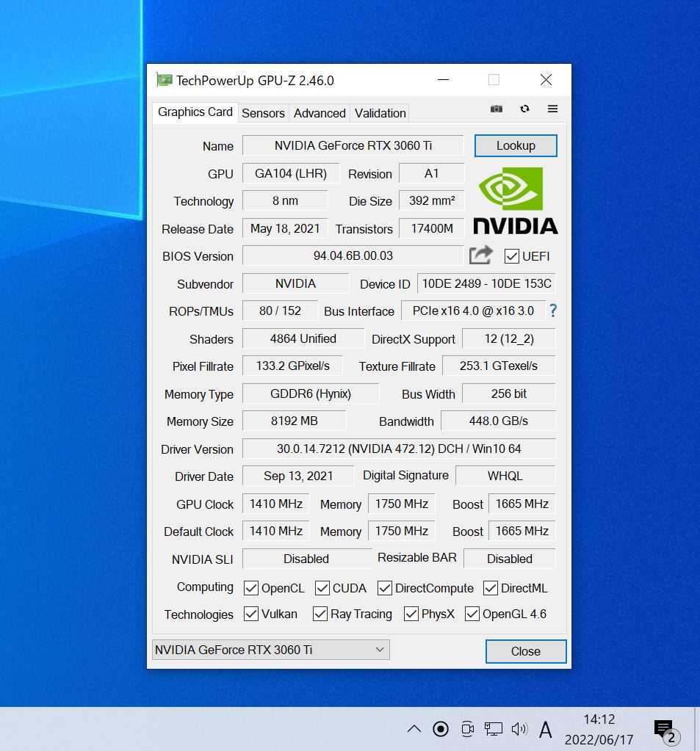
Task: Click the Driver Date field Sep 13, 2021
Action: pos(298,476)
